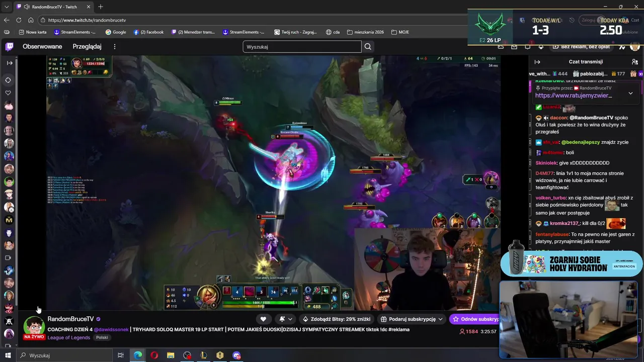Click the Windows Start button

(8, 355)
